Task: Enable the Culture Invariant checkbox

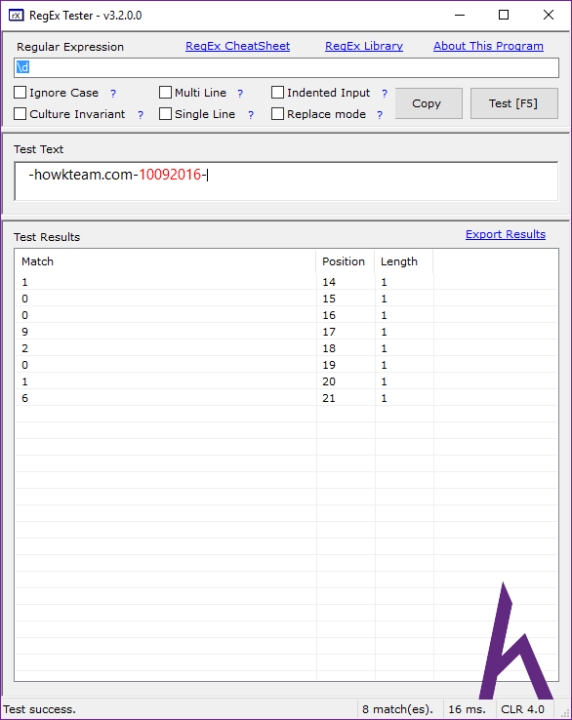Action: coord(20,114)
